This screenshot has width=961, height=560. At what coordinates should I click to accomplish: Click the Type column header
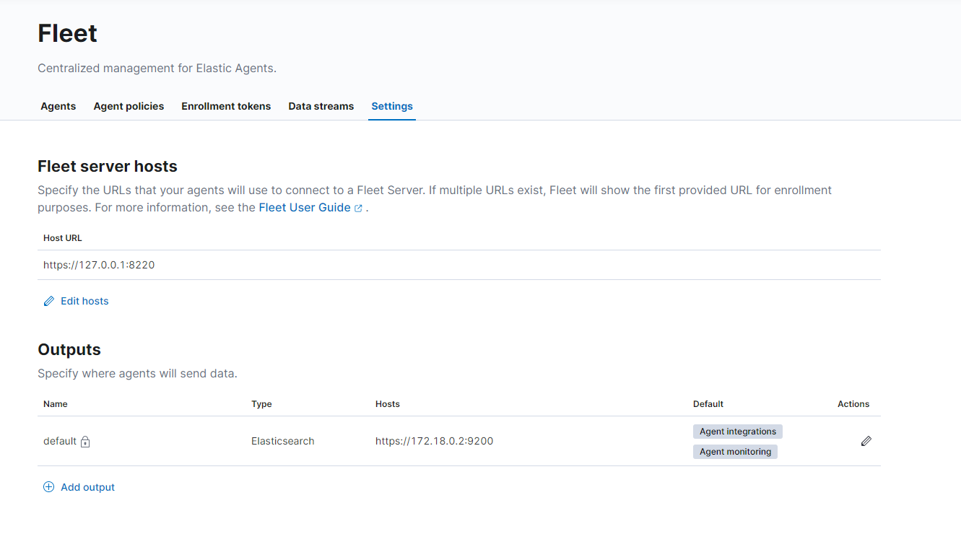(x=261, y=404)
